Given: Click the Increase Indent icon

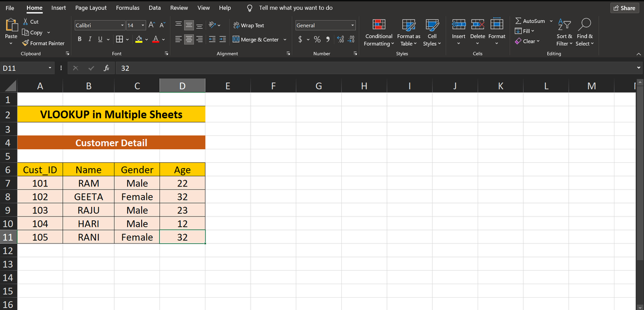Looking at the screenshot, I should [223, 39].
